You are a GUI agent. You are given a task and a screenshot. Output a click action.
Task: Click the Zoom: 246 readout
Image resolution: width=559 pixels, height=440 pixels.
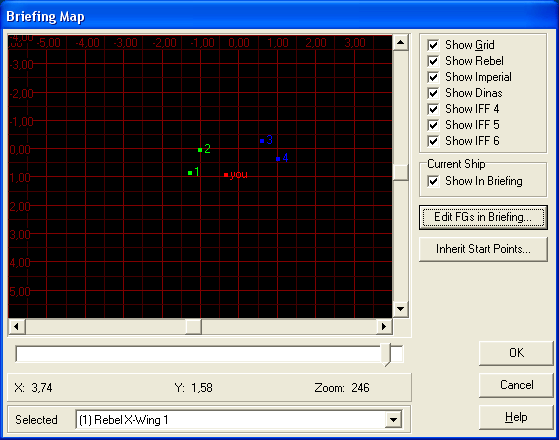click(342, 388)
